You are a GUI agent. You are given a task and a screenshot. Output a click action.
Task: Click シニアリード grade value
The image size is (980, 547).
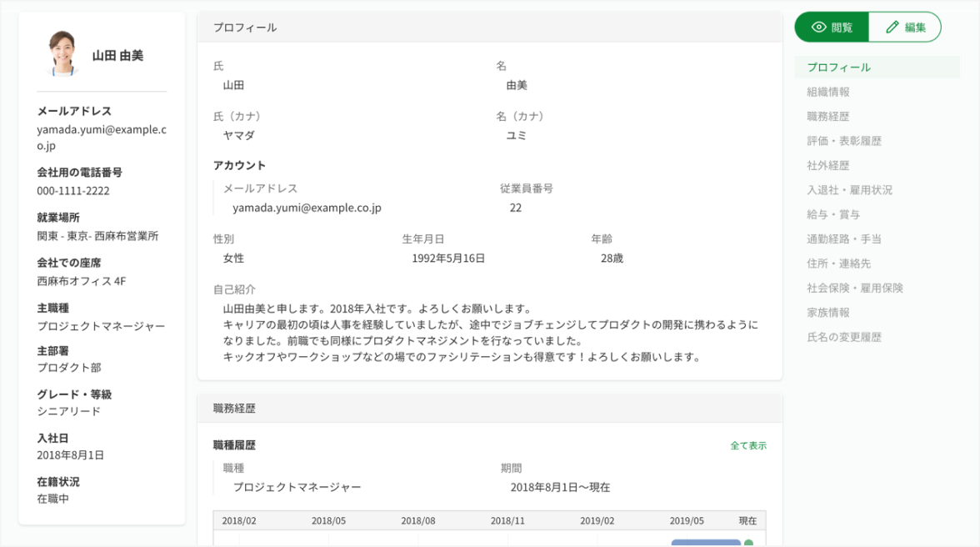68,411
